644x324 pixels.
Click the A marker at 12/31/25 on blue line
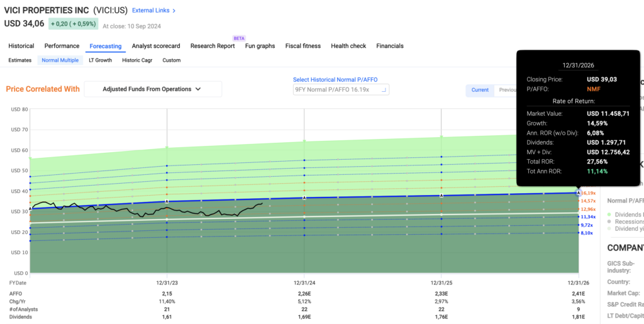[441, 196]
